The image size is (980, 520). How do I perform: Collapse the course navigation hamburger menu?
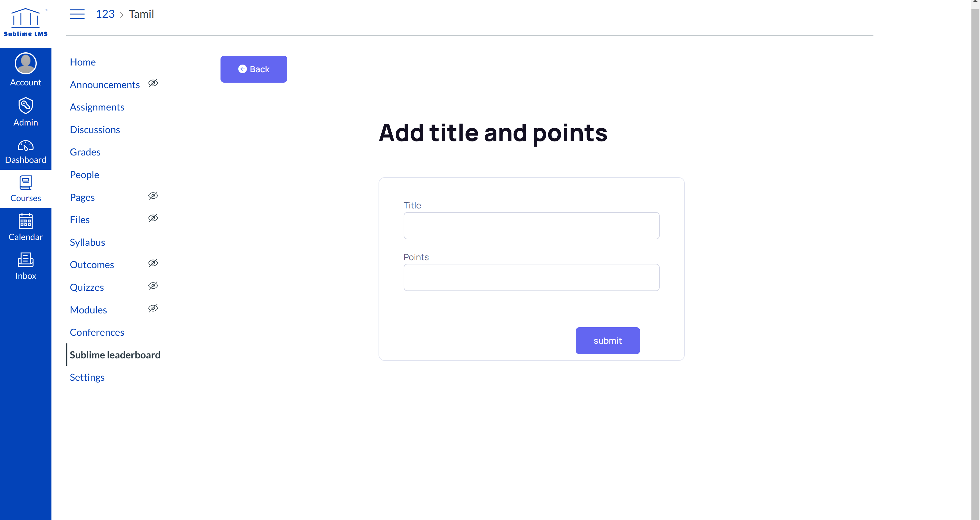[x=77, y=14]
